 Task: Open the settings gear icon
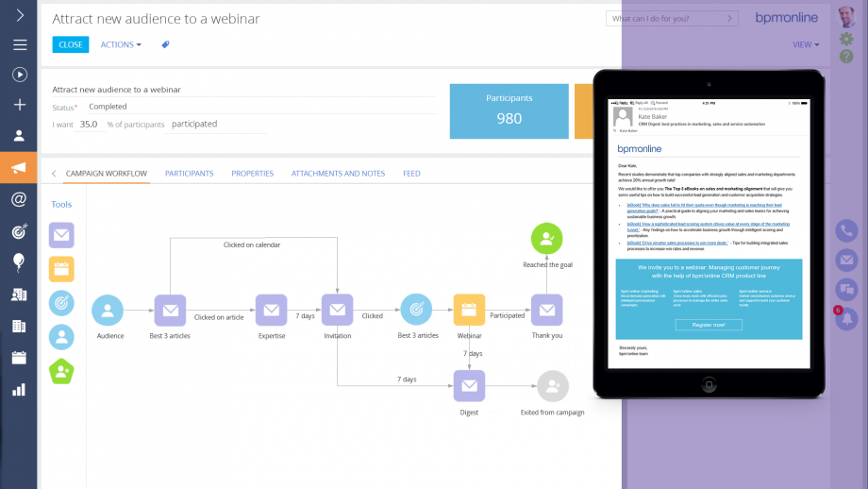pos(846,39)
